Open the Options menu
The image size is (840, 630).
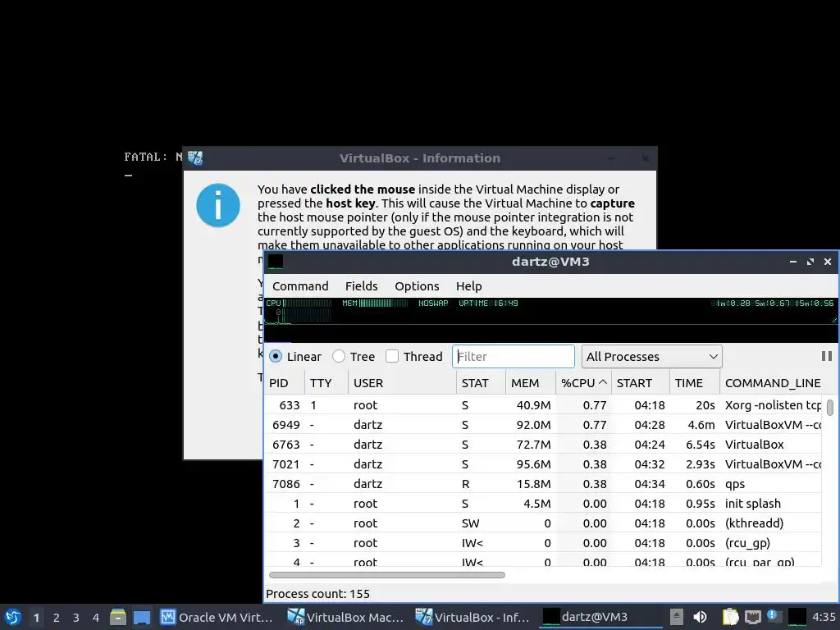[417, 286]
